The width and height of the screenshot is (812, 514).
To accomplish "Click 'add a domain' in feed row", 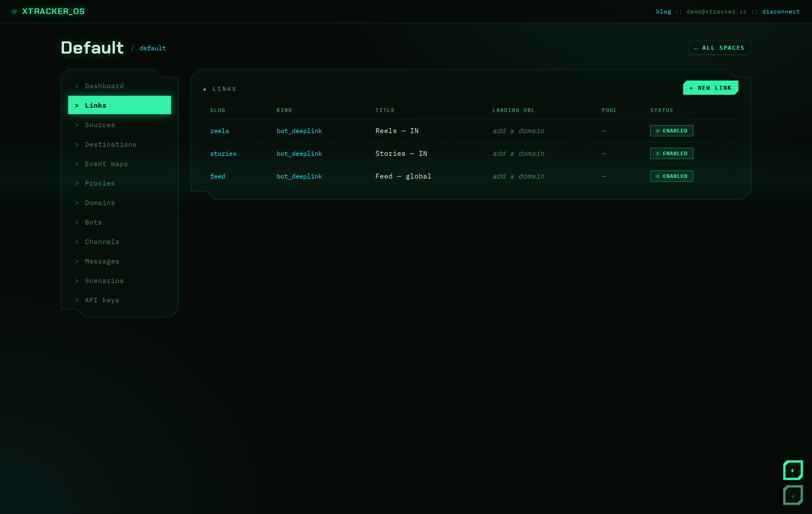I will click(x=518, y=176).
